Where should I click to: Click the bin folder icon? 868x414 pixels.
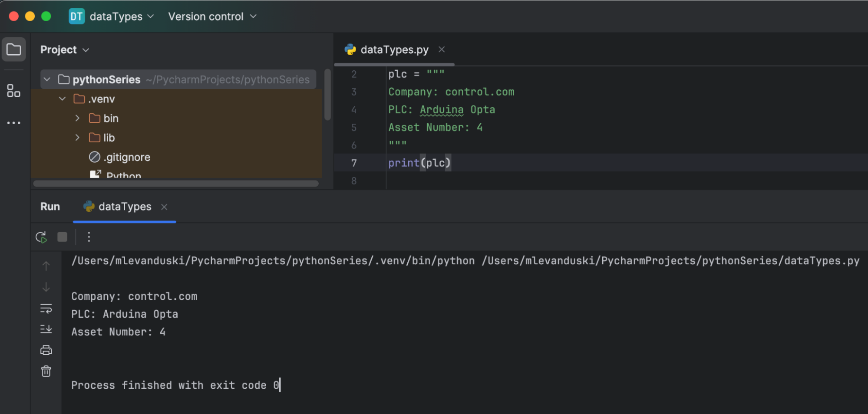tap(95, 118)
